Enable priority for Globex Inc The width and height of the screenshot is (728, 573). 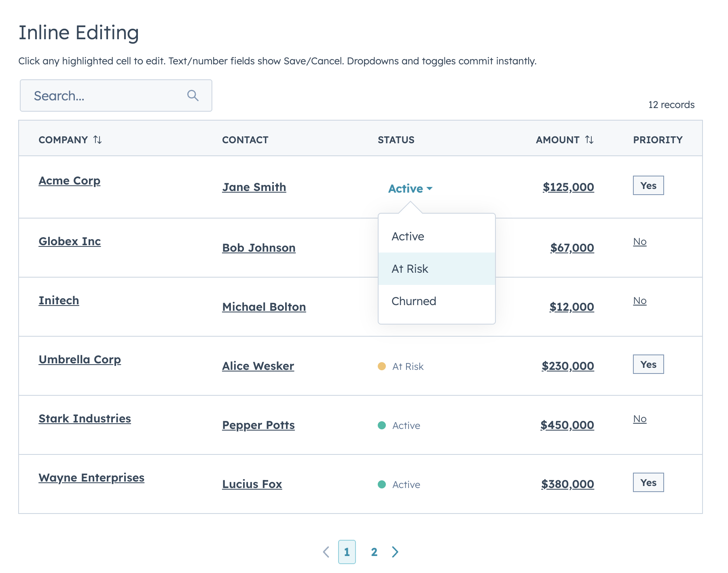pyautogui.click(x=639, y=242)
